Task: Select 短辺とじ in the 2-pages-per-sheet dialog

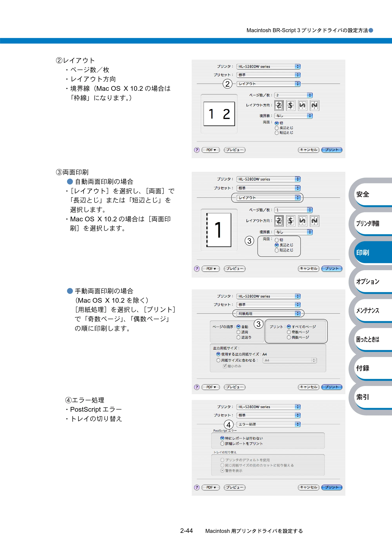Action: [x=277, y=133]
